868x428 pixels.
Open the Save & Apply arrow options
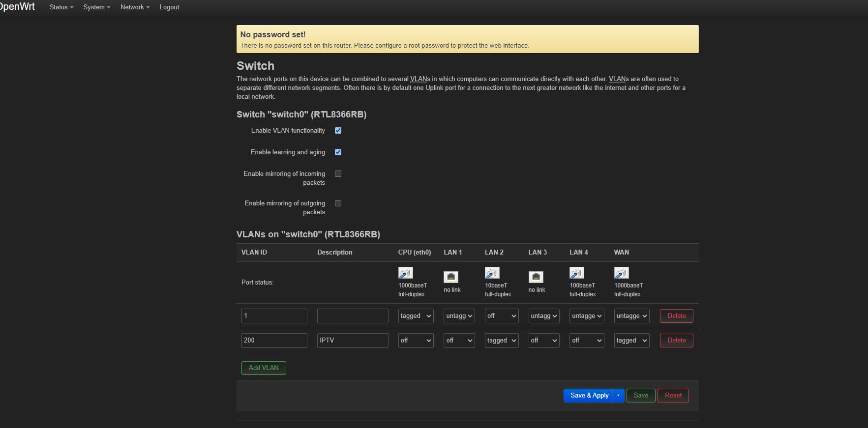point(618,396)
